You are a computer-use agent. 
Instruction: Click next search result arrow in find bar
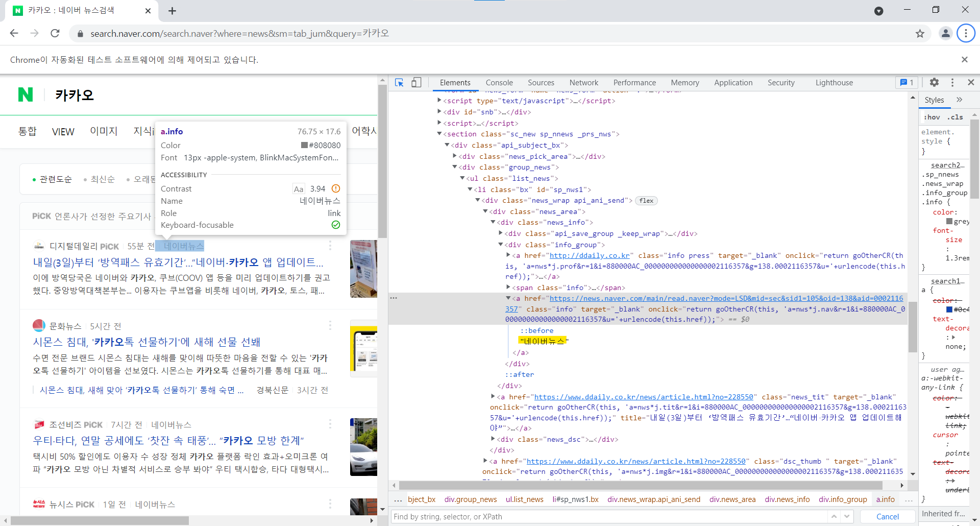[847, 516]
